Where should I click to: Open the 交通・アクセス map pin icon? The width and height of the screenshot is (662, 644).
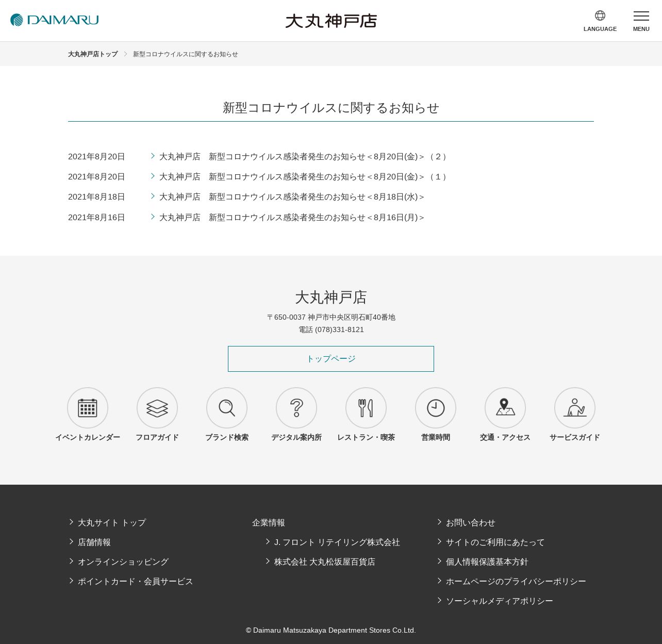(505, 408)
